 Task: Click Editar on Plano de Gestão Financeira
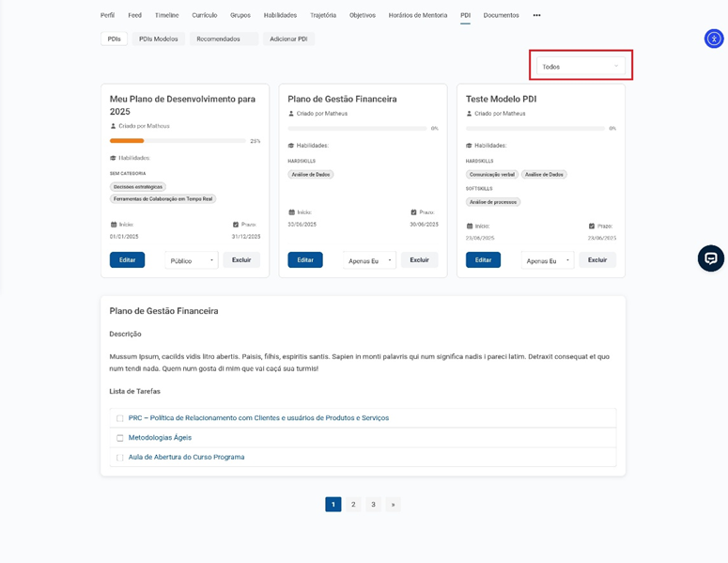(x=305, y=260)
